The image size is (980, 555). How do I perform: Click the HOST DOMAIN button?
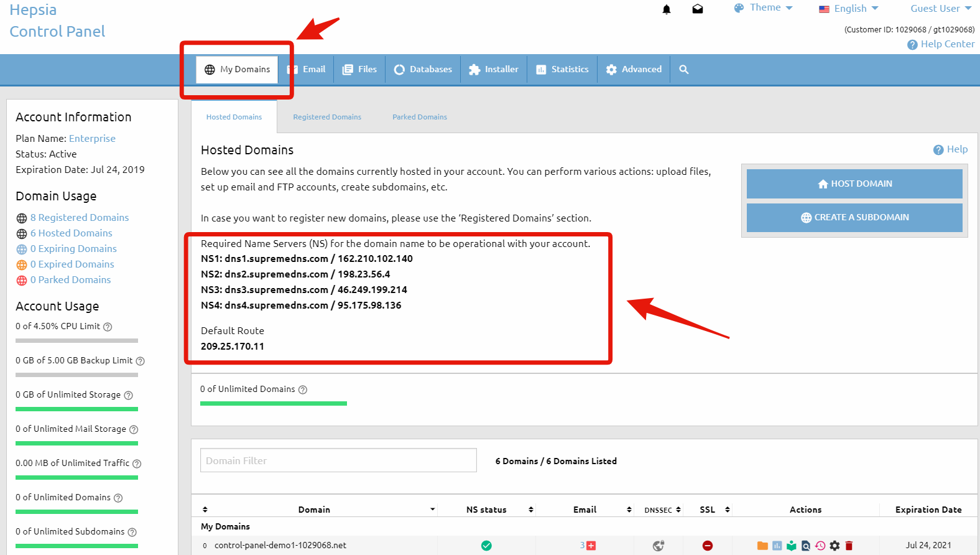854,184
